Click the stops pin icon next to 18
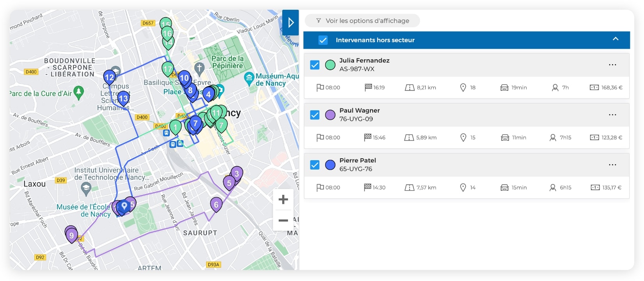The height and width of the screenshot is (281, 644). pos(463,88)
